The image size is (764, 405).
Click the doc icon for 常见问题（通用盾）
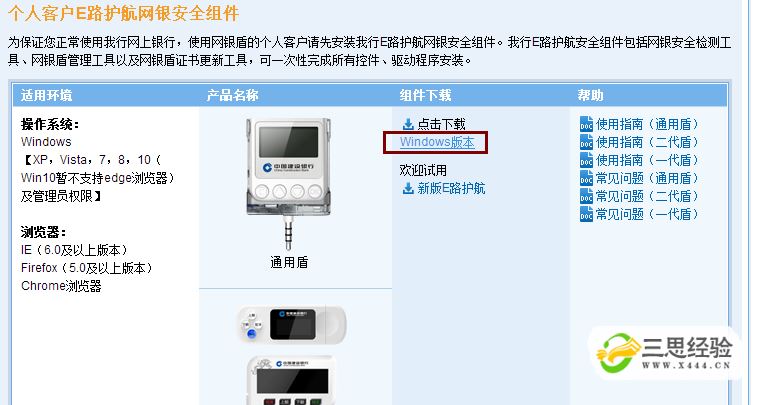(586, 178)
